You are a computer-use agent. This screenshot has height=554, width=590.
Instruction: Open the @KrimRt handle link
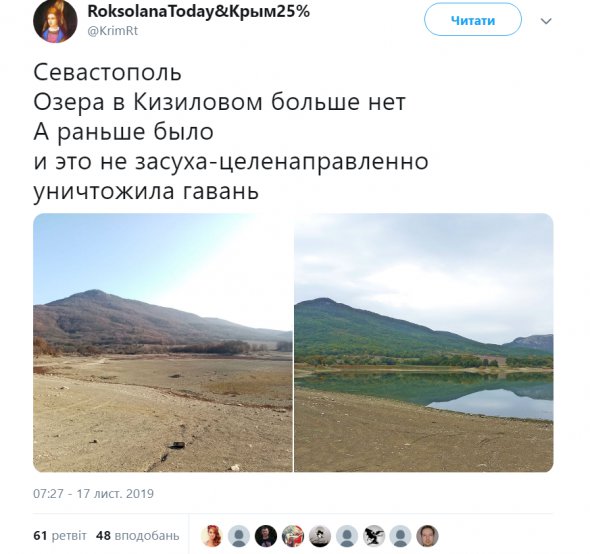(113, 31)
